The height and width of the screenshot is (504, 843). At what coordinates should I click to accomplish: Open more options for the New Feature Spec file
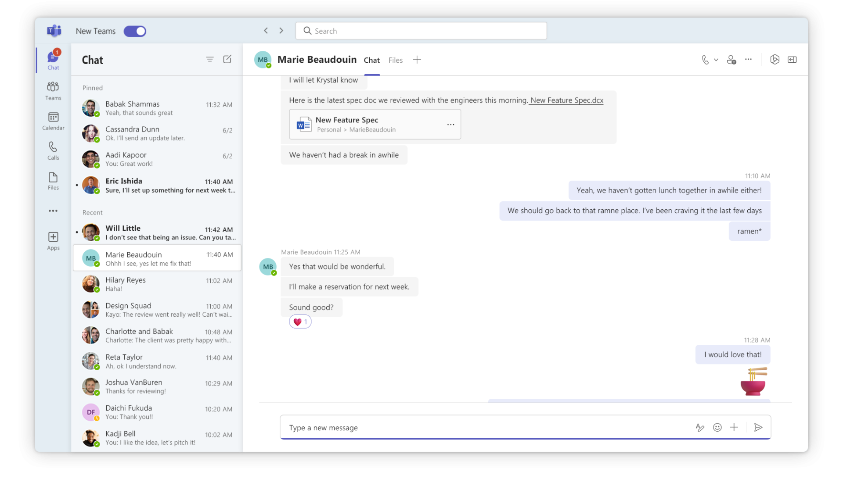tap(450, 125)
